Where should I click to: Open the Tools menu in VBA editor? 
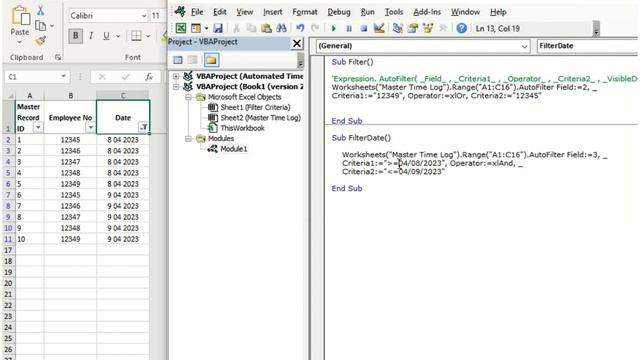click(x=393, y=12)
